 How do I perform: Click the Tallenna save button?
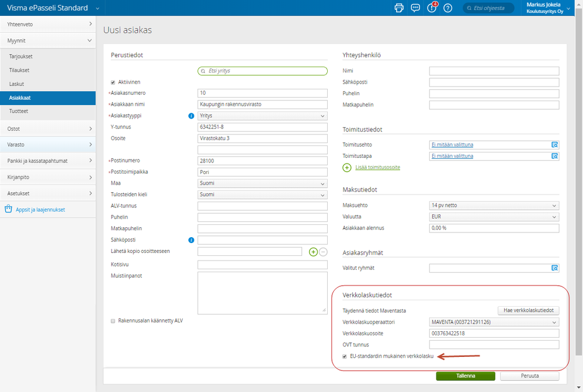click(466, 376)
